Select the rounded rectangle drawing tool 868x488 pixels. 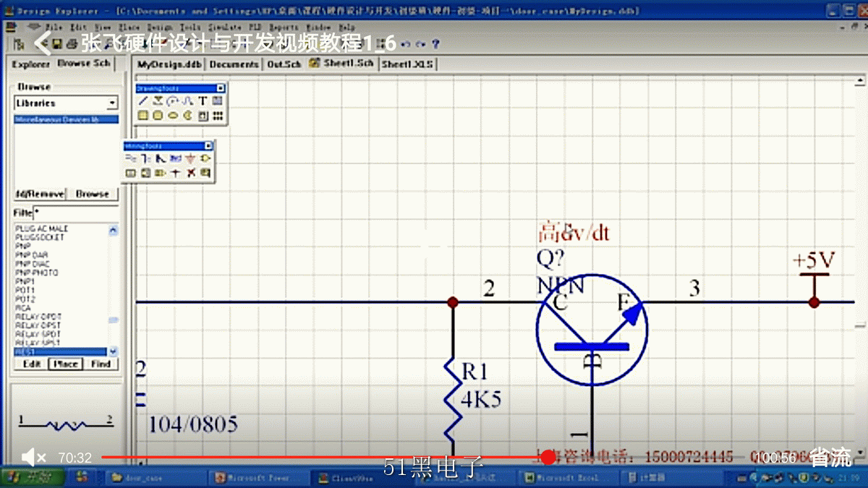(158, 116)
